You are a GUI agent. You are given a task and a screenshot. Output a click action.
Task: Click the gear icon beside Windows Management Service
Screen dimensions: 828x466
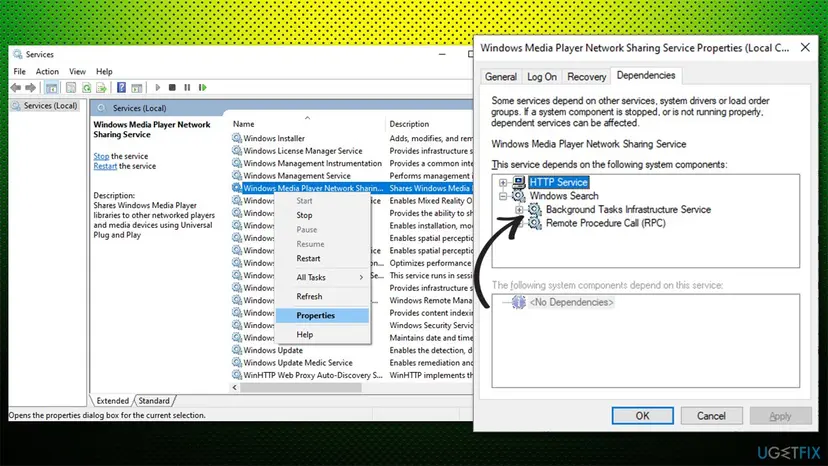click(237, 175)
